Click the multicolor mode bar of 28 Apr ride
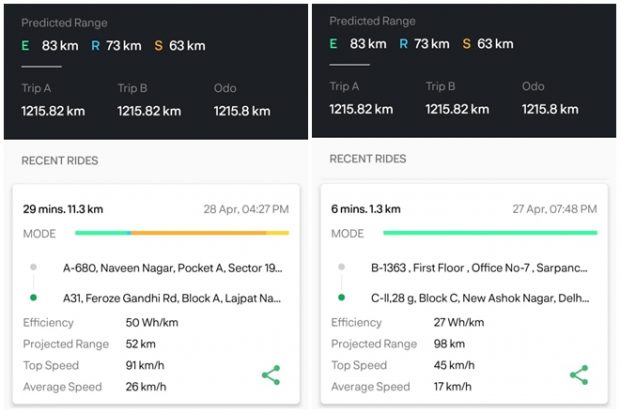This screenshot has height=413, width=620. pyautogui.click(x=181, y=233)
